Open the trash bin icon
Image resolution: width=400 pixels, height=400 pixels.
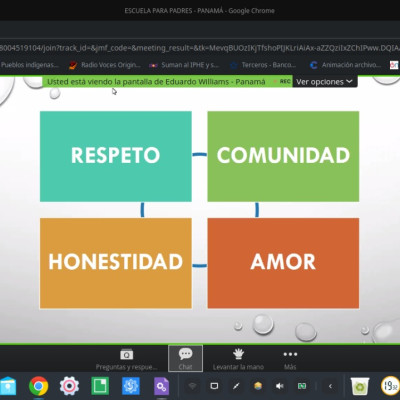(360, 386)
